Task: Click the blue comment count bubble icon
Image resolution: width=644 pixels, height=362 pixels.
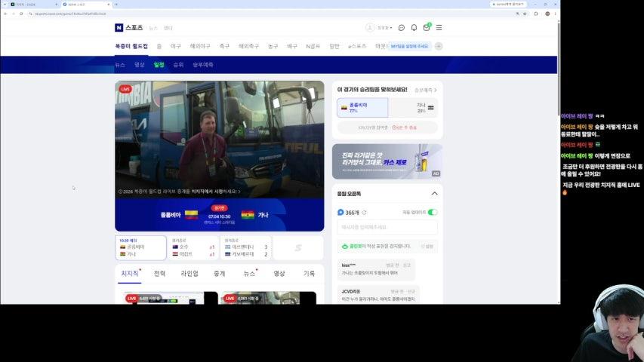Action: coord(340,212)
